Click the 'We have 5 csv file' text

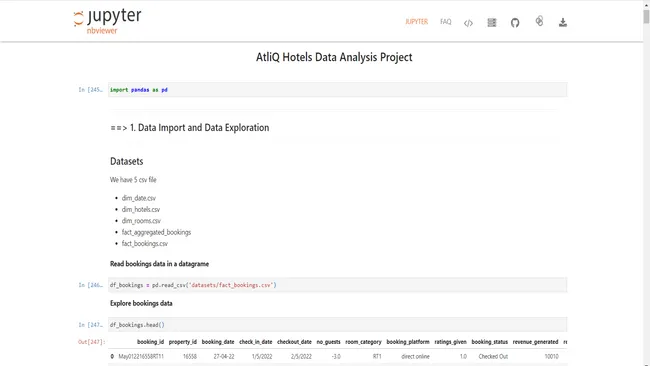[x=133, y=179]
